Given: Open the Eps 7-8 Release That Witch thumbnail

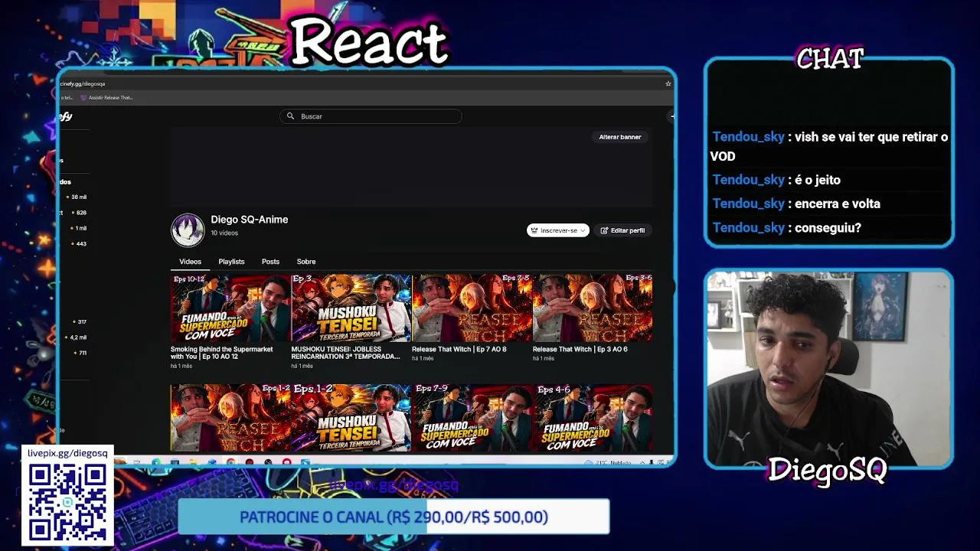Looking at the screenshot, I should tap(472, 308).
